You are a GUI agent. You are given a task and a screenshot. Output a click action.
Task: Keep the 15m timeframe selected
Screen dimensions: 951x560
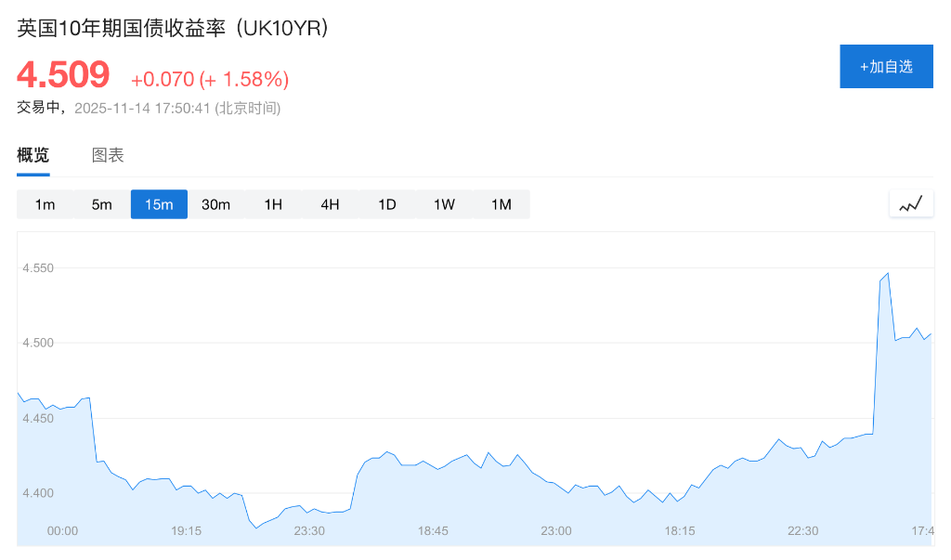coord(158,204)
